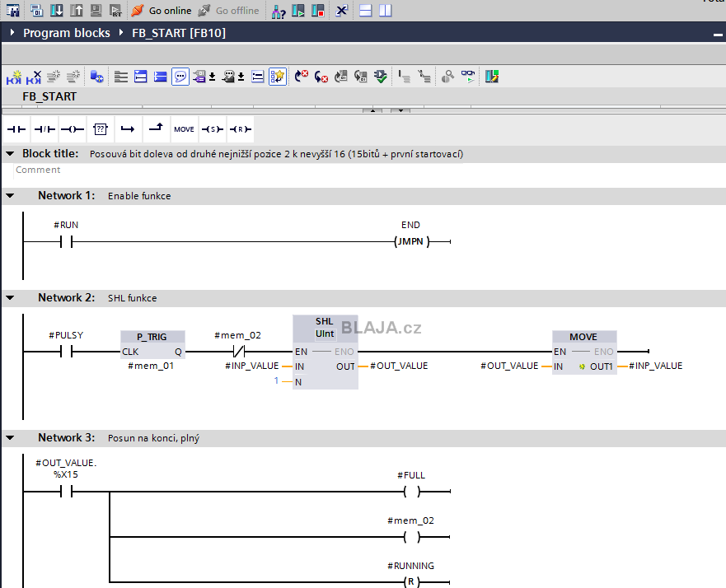
Task: Select the JMPN END coil
Action: coord(411,241)
